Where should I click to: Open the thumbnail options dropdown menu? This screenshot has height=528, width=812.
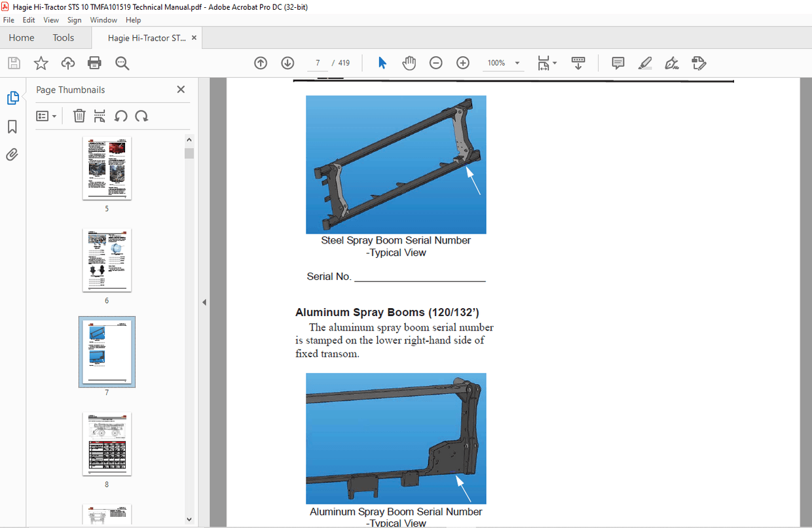[x=46, y=116]
